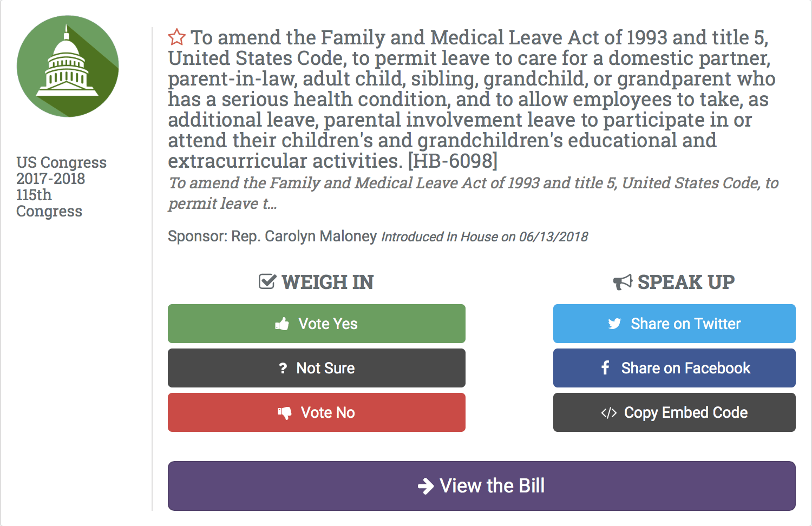This screenshot has width=812, height=526.
Task: Click the thumbs-up icon on Vote Yes
Action: click(282, 324)
